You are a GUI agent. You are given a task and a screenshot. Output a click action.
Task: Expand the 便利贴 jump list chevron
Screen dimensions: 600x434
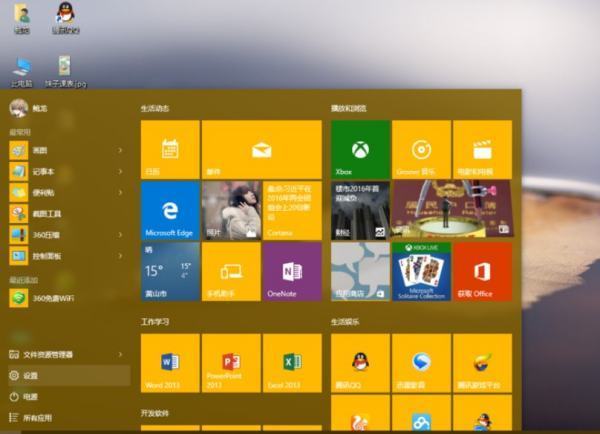point(120,193)
